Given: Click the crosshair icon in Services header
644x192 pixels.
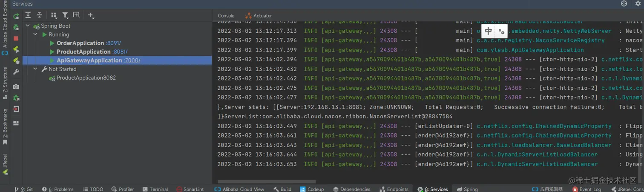Looking at the screenshot, I should pos(624,3).
